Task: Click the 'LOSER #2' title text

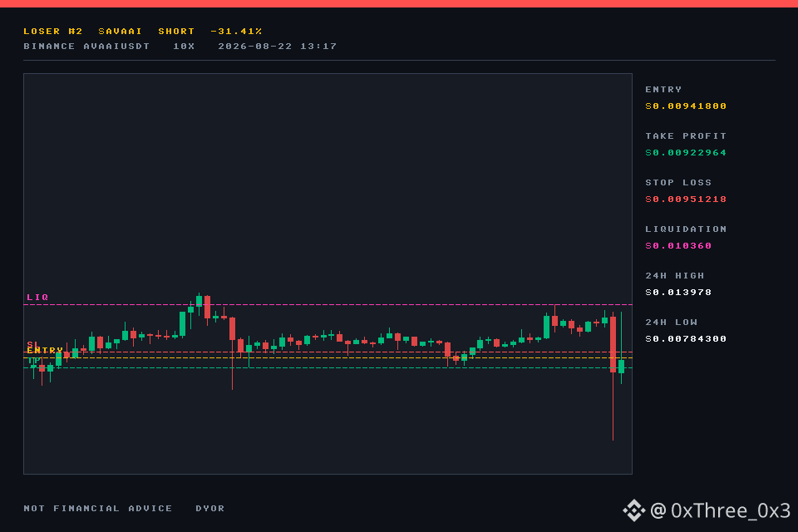Action: point(53,32)
